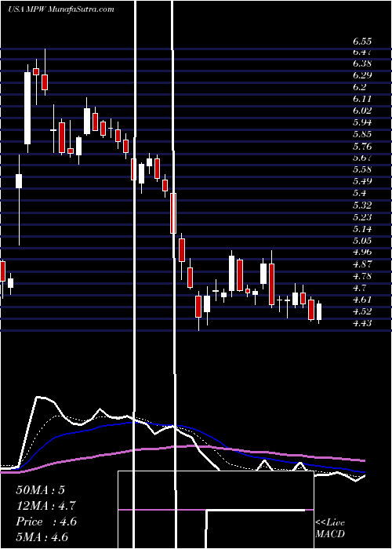Click the 5.94 price axis label
Image resolution: width=392 pixels, height=549 pixels.
362,122
